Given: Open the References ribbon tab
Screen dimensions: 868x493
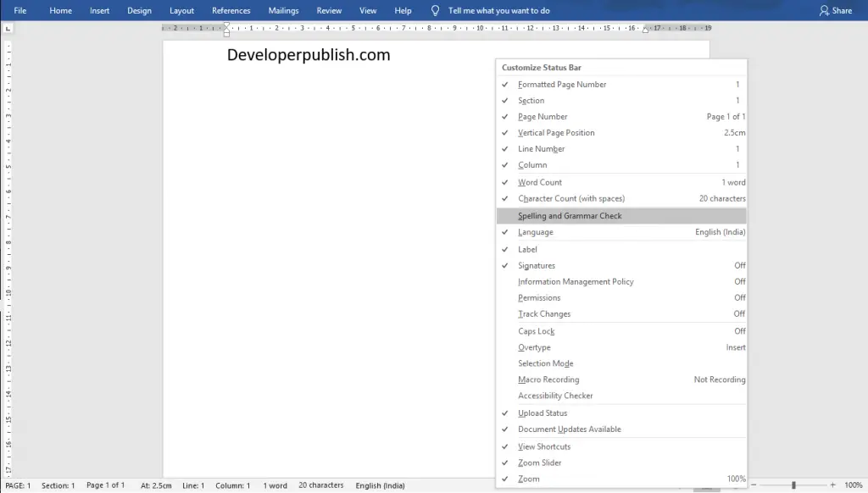Looking at the screenshot, I should pos(231,10).
